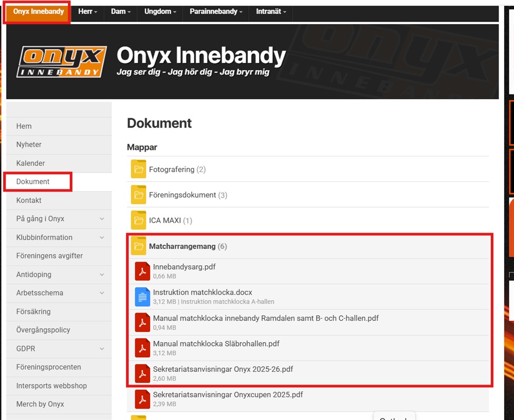
Task: Click the PDF icon for Innebandysarg.pdf
Action: click(142, 271)
